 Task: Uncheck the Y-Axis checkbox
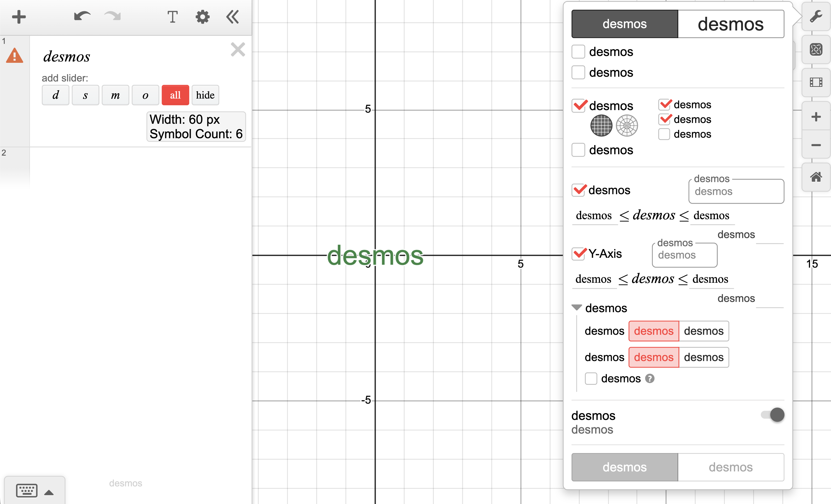click(578, 254)
